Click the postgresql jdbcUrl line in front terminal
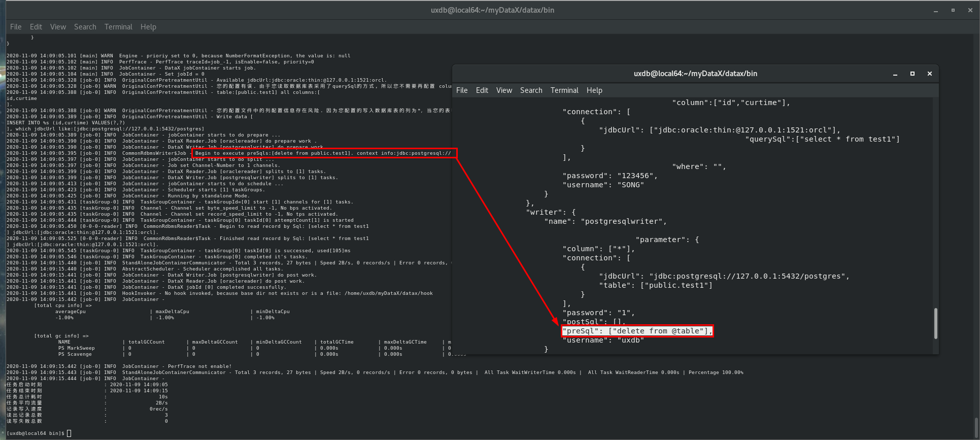The image size is (980, 440). click(724, 276)
